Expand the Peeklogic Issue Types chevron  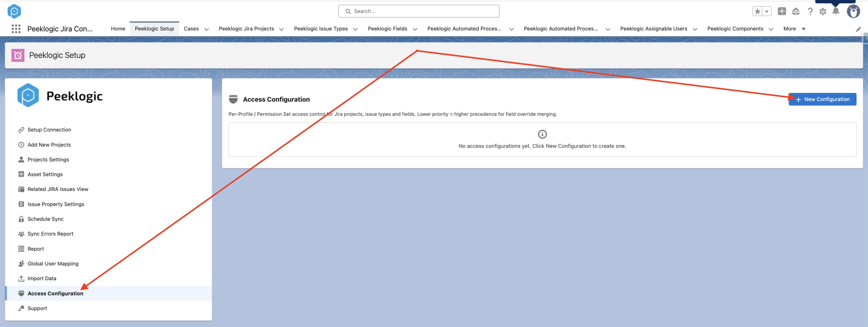click(355, 29)
